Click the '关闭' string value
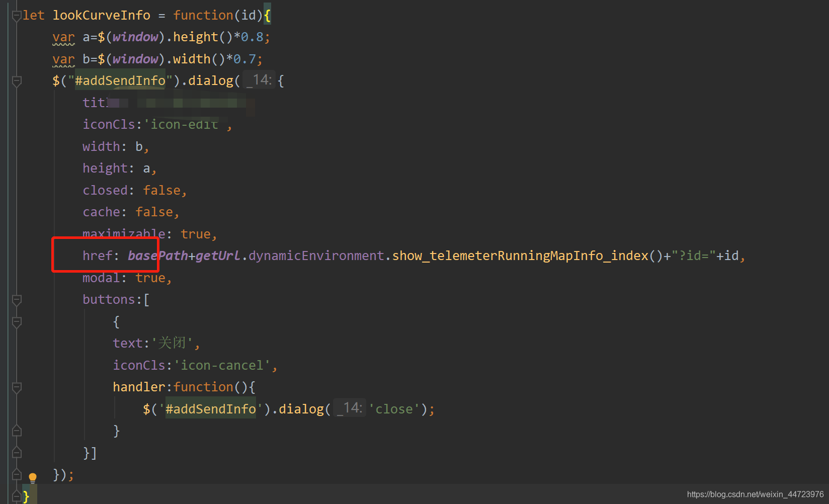The image size is (829, 504). [x=172, y=344]
